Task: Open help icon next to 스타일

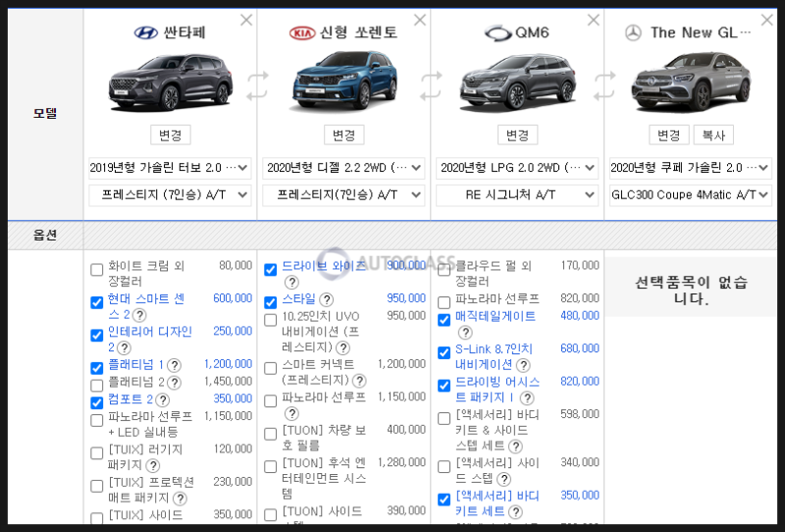Action: (x=327, y=300)
